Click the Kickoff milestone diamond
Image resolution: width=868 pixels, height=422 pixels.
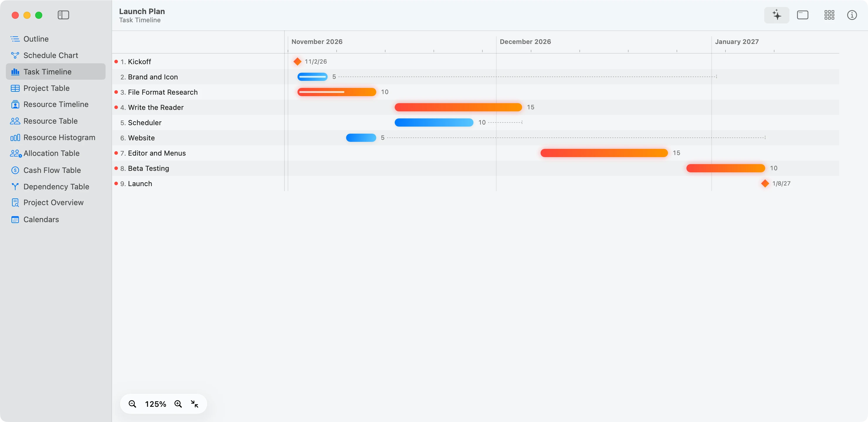coord(297,62)
